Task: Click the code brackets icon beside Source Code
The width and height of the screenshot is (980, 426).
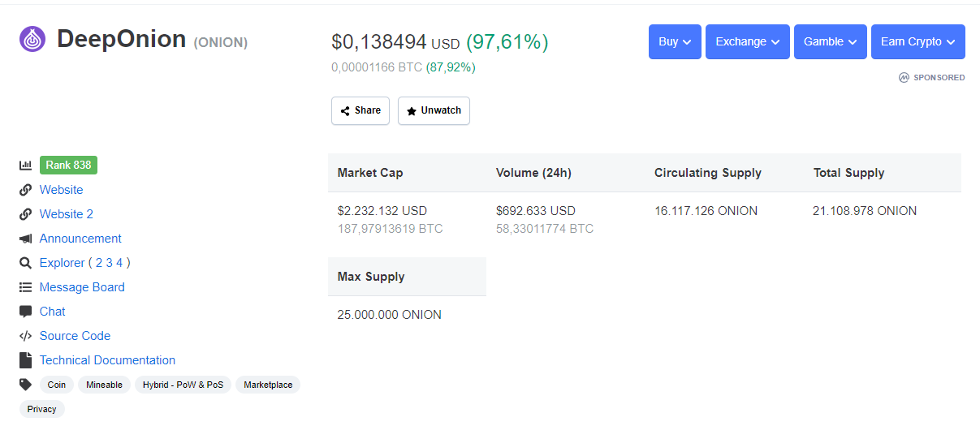Action: coord(25,336)
